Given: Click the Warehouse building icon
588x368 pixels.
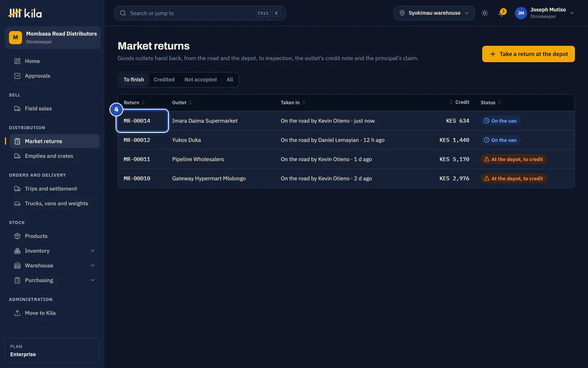Looking at the screenshot, I should pyautogui.click(x=17, y=265).
